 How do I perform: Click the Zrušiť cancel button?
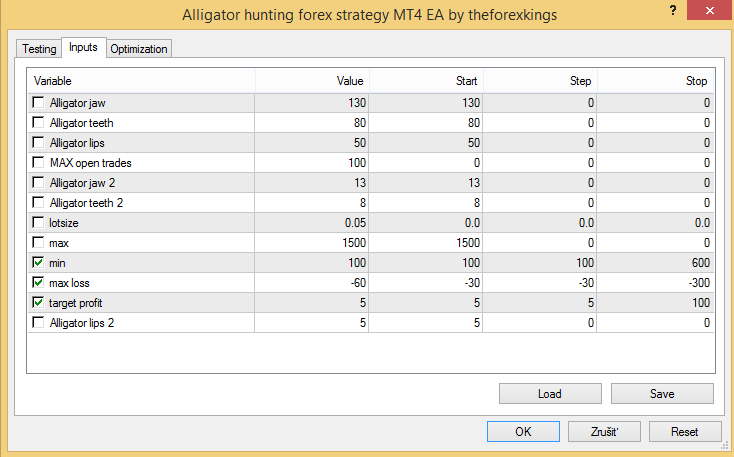tap(604, 432)
